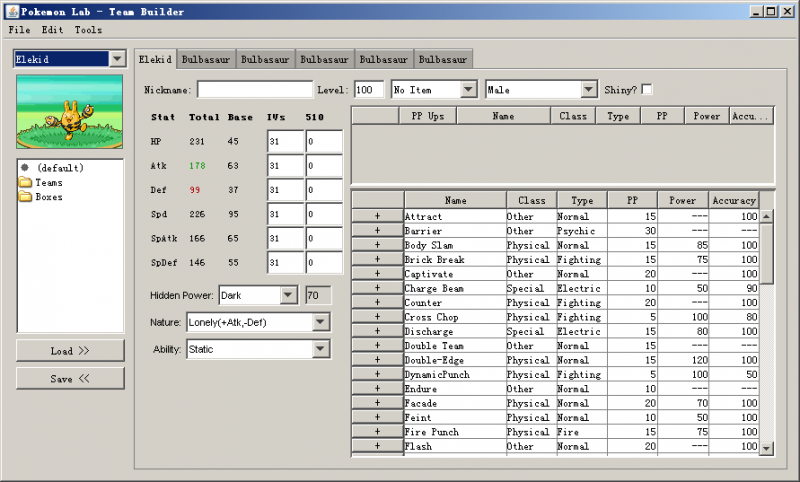Add Fire Punch with plus button

378,432
